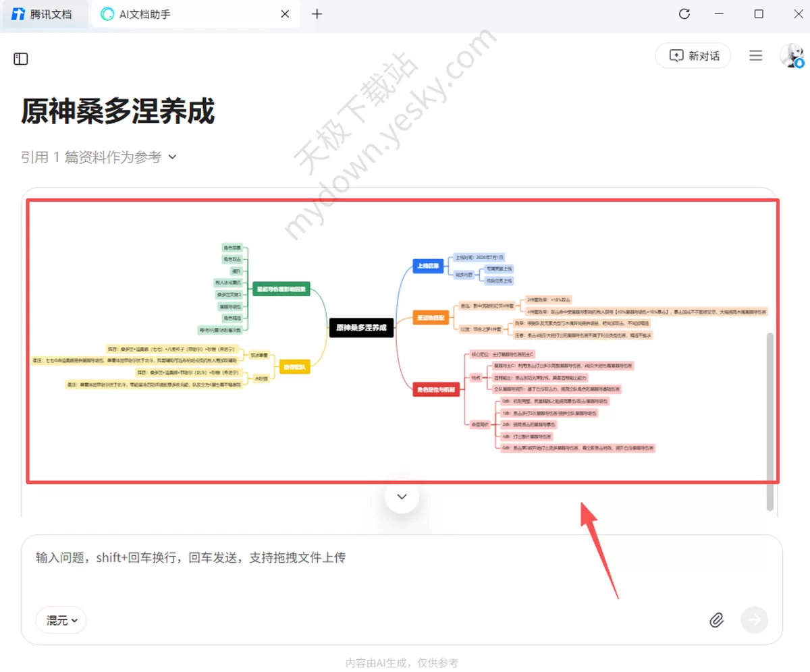Viewport: 810px width, 672px height.
Task: Expand 引用 1 篇资料作为参考 dropdown
Action: tap(99, 157)
